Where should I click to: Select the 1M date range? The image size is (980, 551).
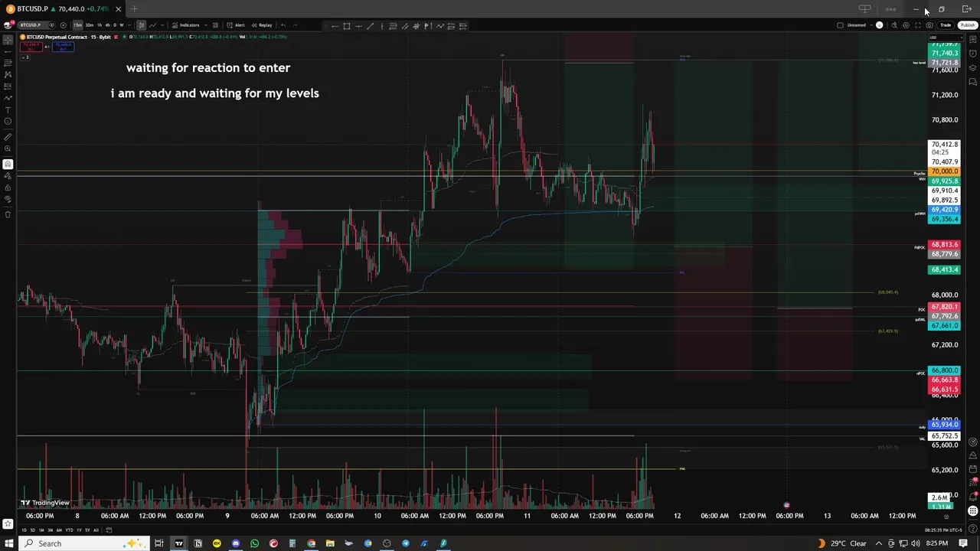point(41,530)
